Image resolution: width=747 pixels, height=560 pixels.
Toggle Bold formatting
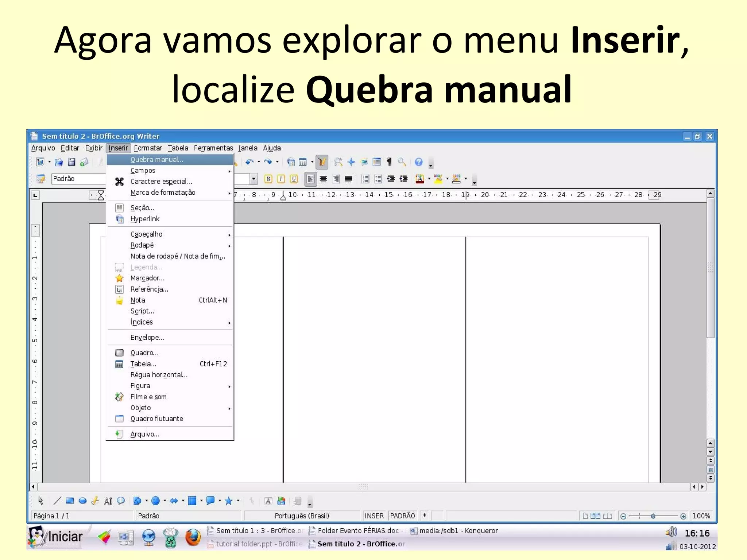268,179
